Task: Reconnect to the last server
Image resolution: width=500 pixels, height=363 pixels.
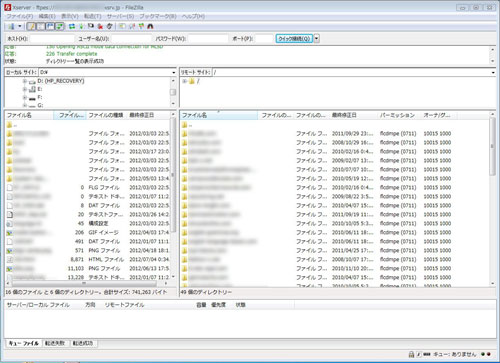Action: click(109, 26)
